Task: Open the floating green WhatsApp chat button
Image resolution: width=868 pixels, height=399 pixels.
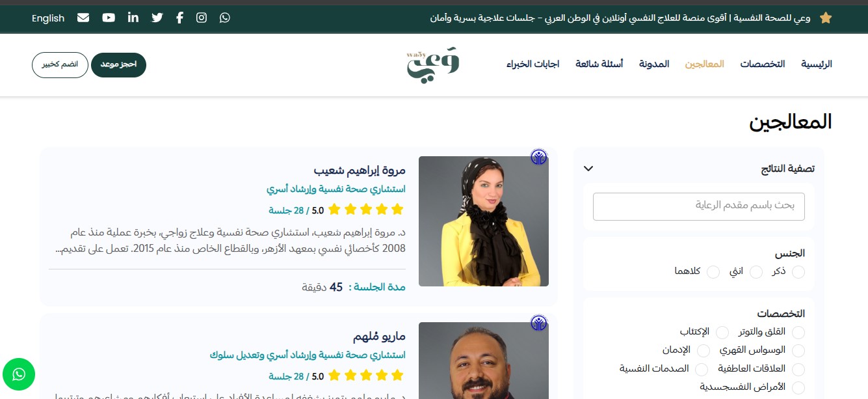Action: [19, 374]
